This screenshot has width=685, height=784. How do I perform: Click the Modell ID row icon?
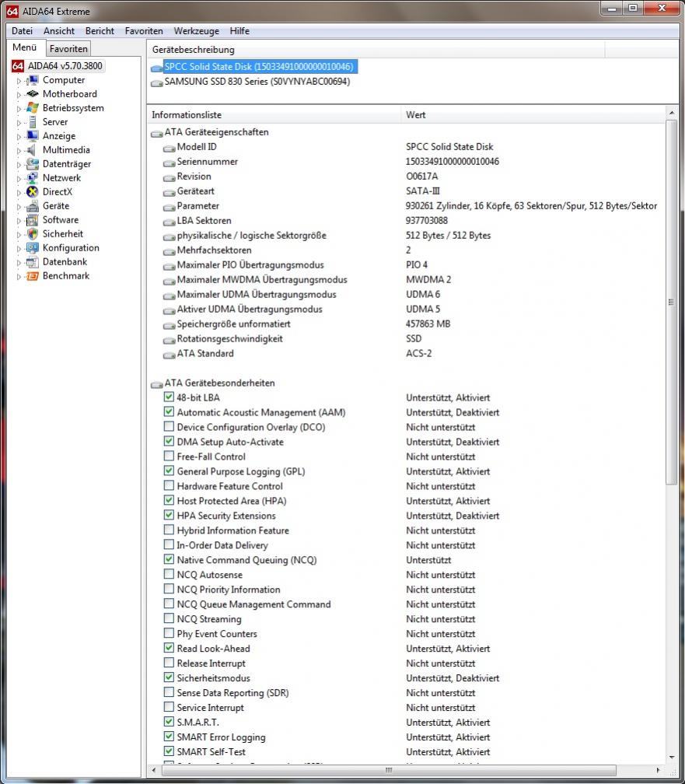pos(169,148)
